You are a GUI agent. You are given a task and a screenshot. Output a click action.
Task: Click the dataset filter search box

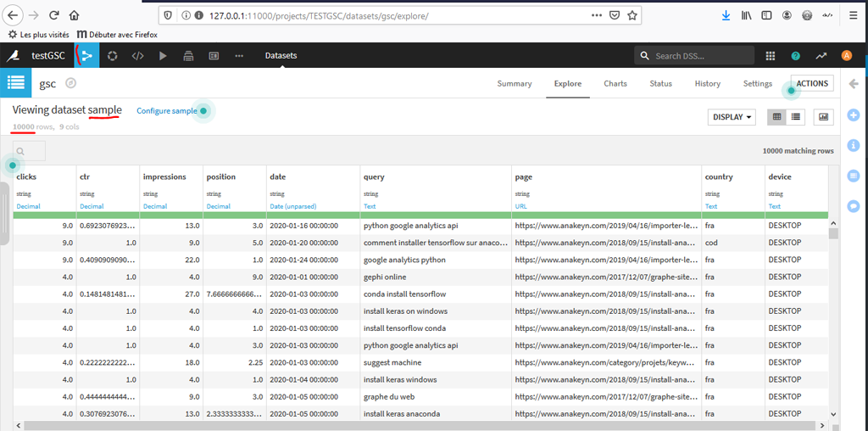(x=30, y=151)
